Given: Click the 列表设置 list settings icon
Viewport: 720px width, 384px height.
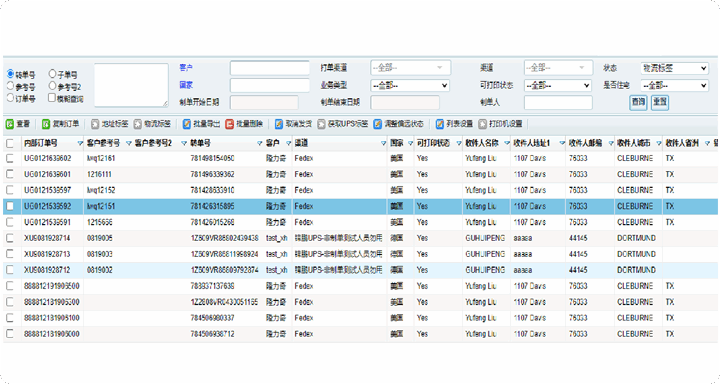Looking at the screenshot, I should pos(439,124).
